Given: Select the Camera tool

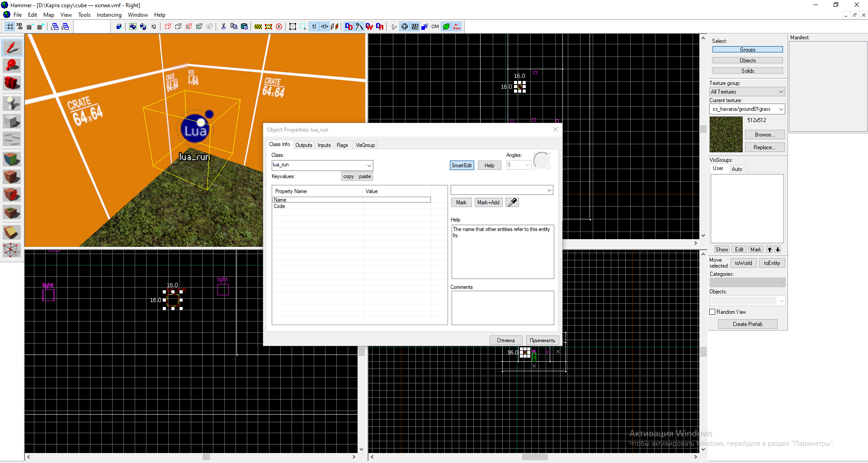Looking at the screenshot, I should click(12, 84).
